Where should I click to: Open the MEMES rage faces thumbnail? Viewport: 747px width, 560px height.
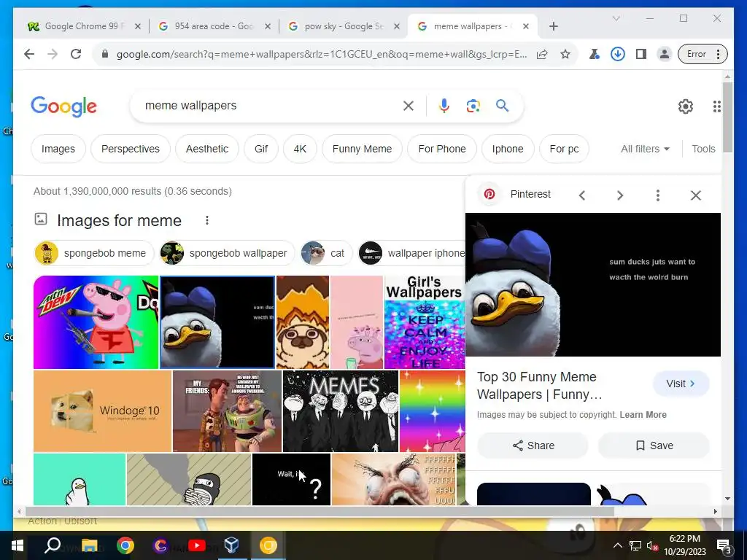[x=341, y=411]
